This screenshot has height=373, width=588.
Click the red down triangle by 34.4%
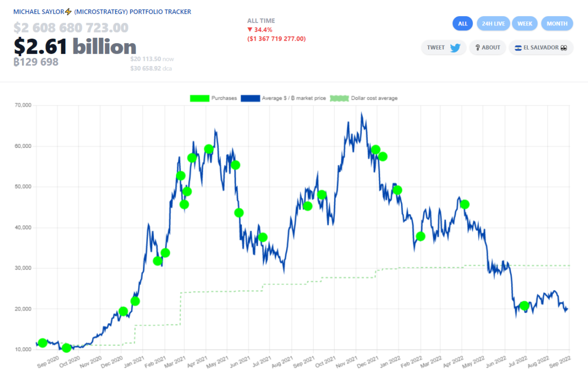pos(250,30)
